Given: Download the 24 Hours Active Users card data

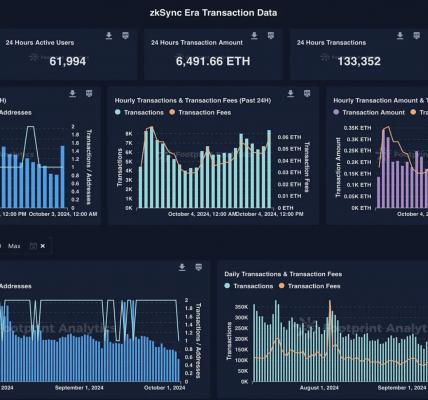Looking at the screenshot, I should coord(109,36).
